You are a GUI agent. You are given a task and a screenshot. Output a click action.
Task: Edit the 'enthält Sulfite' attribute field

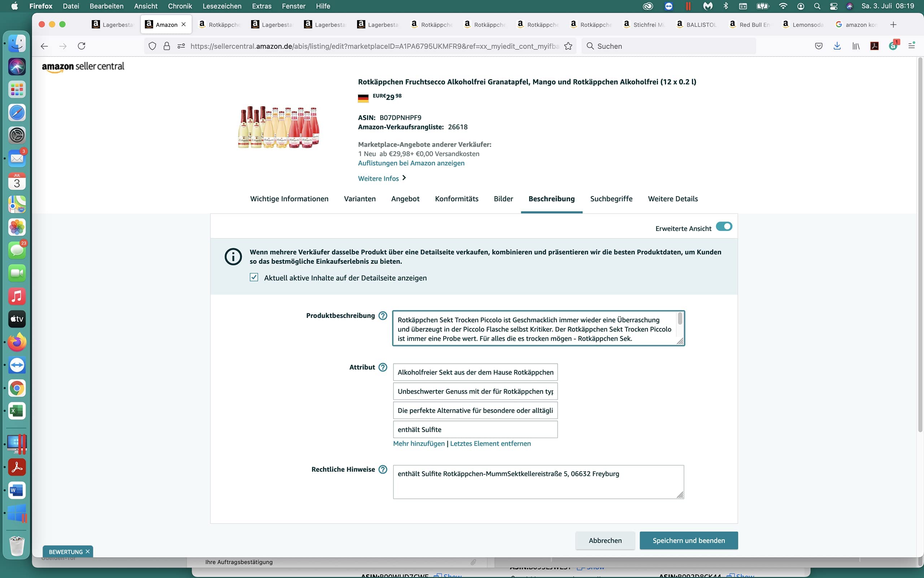click(x=475, y=430)
